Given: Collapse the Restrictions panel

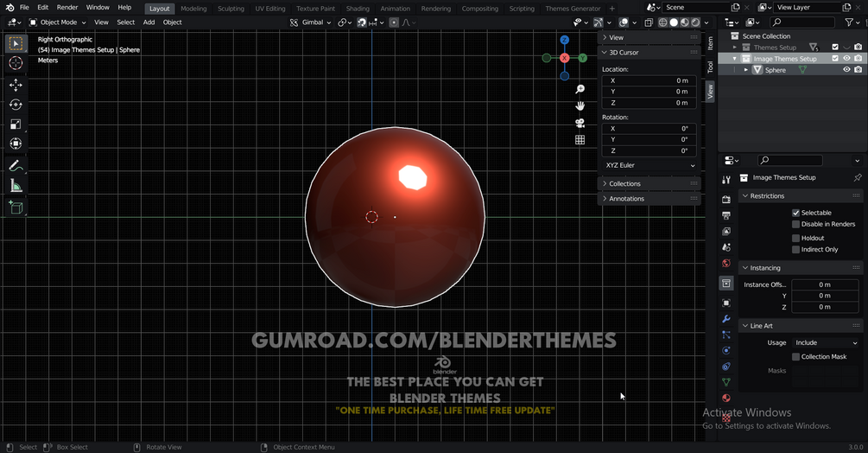Looking at the screenshot, I should tap(801, 196).
